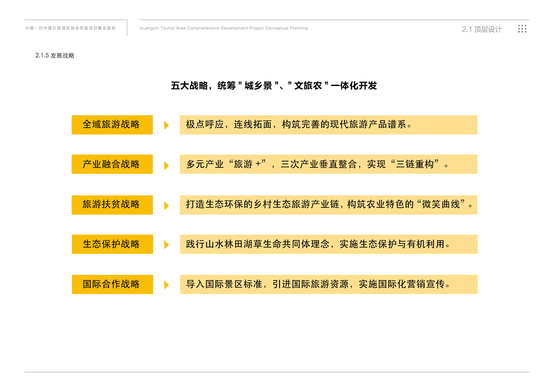Screen dimensions: 554x392
Task: Click arrow beside 全域旅游战略
Action: [166, 125]
